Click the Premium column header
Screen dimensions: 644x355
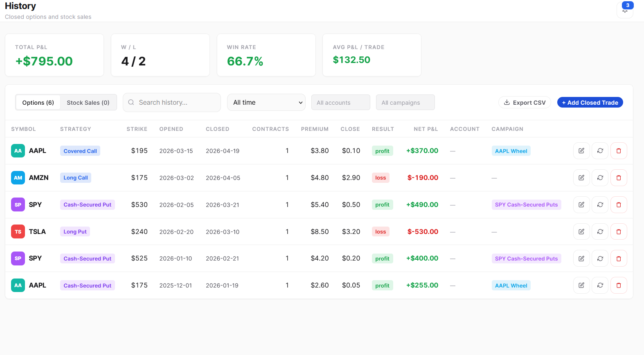tap(315, 129)
